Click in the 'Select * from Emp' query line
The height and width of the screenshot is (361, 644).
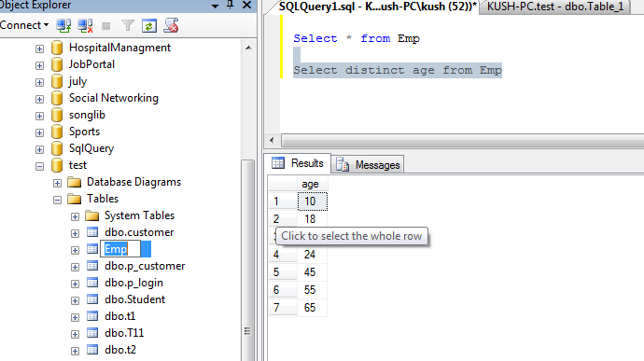357,38
